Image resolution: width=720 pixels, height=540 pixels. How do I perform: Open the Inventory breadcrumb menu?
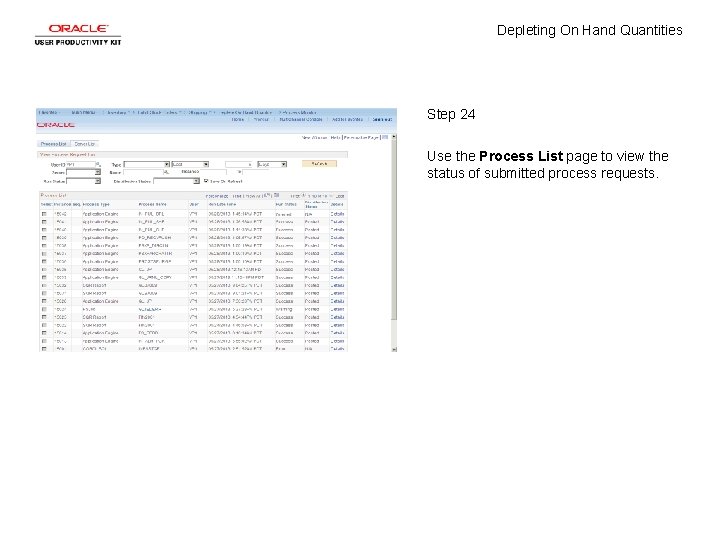(x=116, y=112)
